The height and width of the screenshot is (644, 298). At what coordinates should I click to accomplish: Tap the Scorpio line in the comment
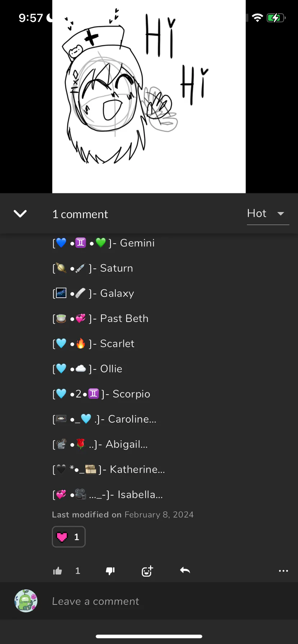point(101,394)
